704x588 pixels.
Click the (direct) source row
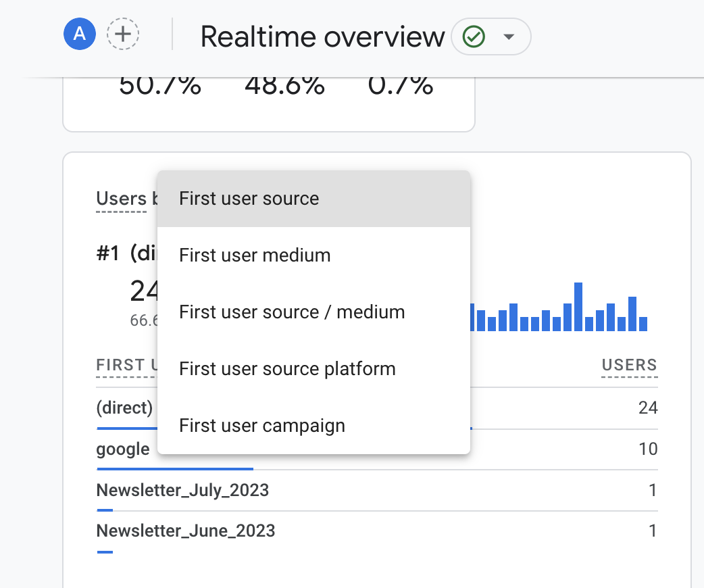point(125,408)
